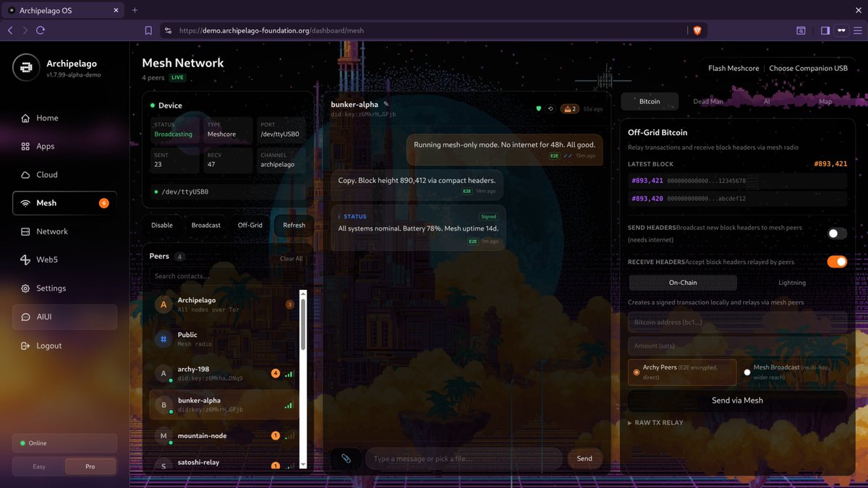Click the site info icon before URL
The width and height of the screenshot is (868, 488).
(x=168, y=30)
